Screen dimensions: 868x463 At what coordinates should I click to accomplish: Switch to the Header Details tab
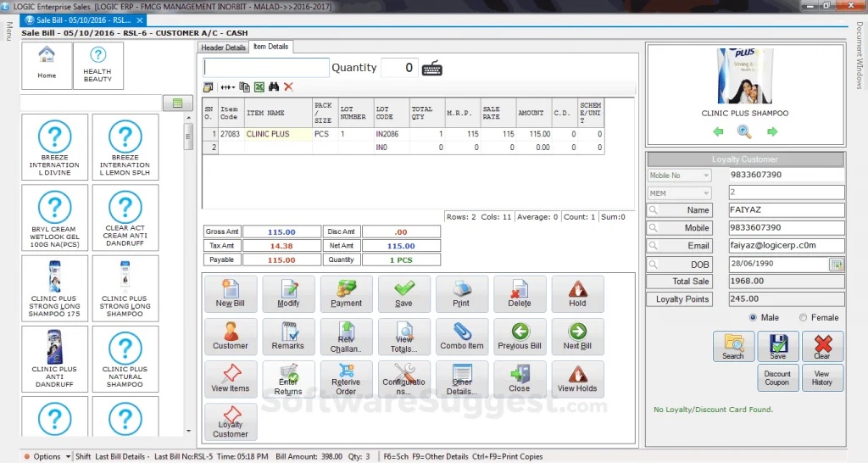pos(223,47)
